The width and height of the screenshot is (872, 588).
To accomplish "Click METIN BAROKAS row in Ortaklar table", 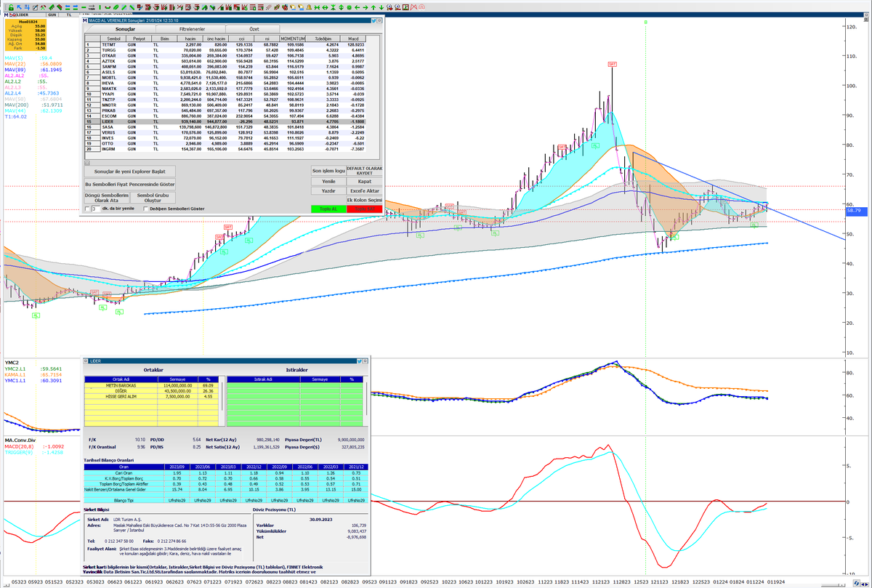I will tap(153, 385).
